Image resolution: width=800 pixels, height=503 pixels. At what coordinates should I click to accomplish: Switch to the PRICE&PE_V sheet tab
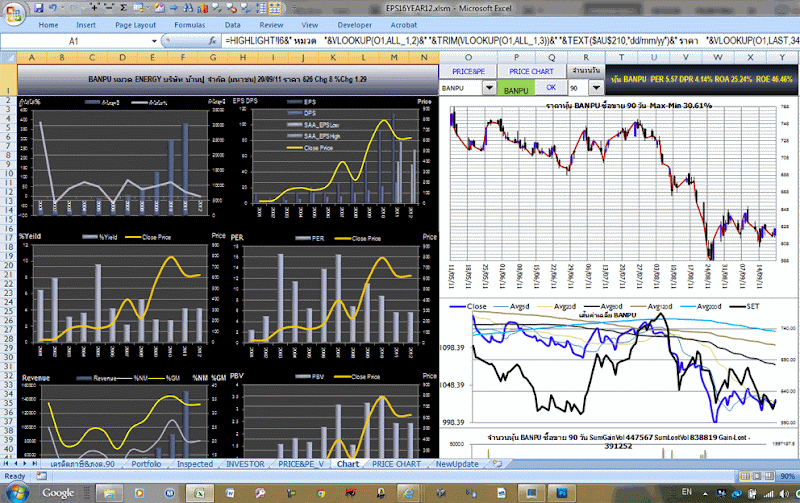(x=301, y=464)
